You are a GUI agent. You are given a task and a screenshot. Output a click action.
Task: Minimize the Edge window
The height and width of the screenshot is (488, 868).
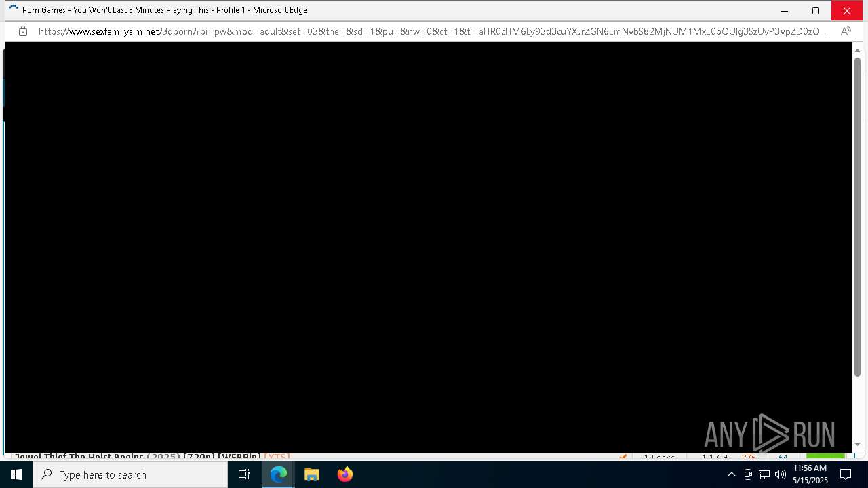[x=785, y=11]
